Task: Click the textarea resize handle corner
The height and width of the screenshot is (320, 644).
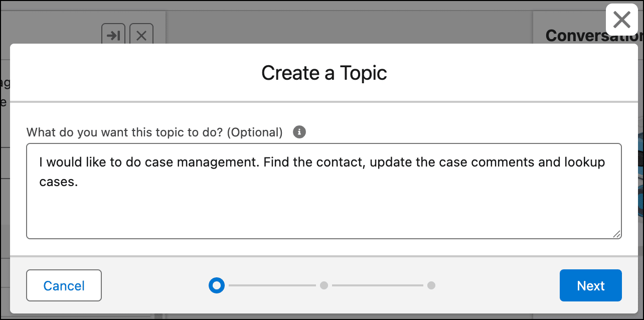Action: point(616,234)
